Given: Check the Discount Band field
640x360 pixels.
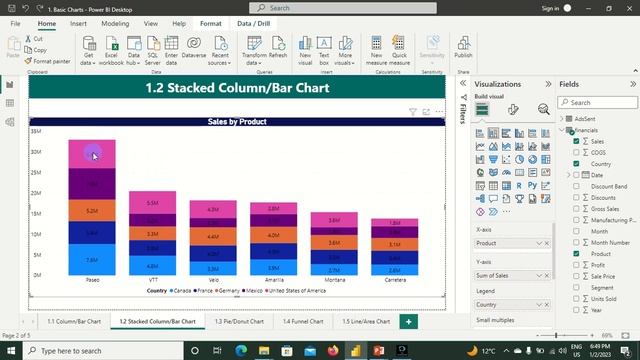Looking at the screenshot, I should 576,186.
